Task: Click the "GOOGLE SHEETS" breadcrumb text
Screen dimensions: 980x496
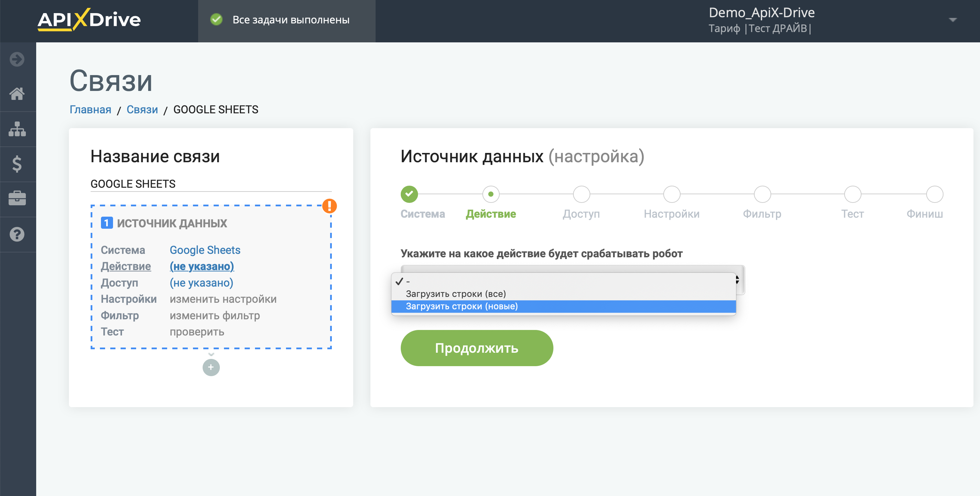Action: [216, 110]
